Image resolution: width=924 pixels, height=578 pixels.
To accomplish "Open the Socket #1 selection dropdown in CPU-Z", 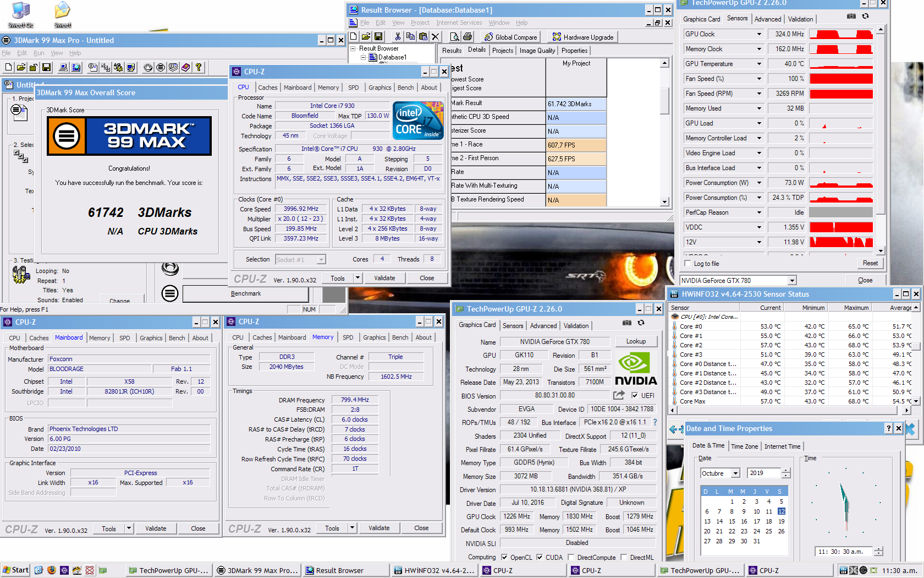I will 321,259.
